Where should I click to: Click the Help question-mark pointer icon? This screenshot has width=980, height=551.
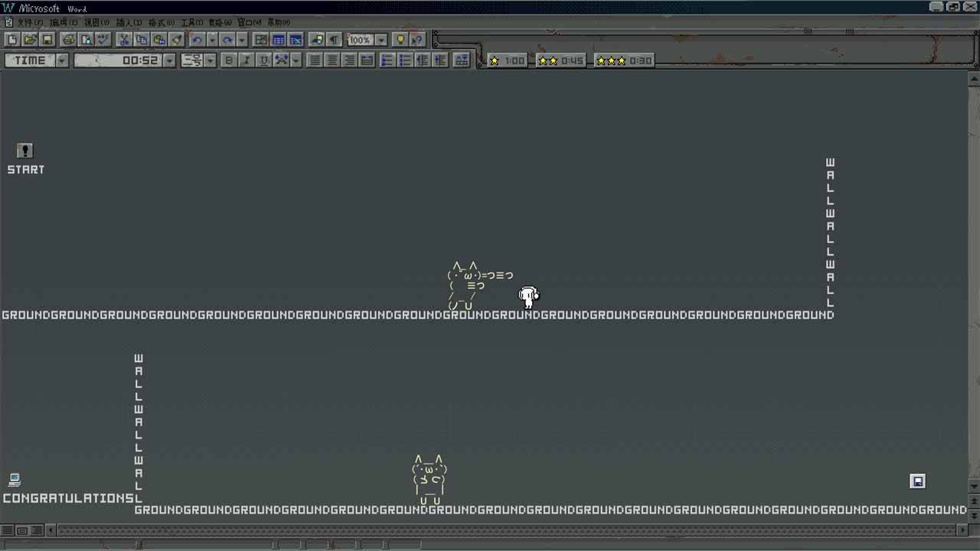pyautogui.click(x=417, y=40)
